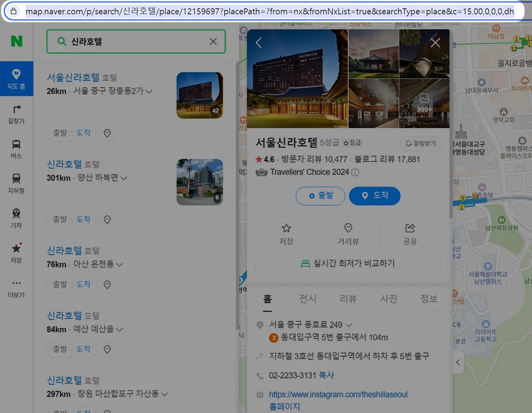Click the 등급 star rating label
532x413 pixels.
352,143
